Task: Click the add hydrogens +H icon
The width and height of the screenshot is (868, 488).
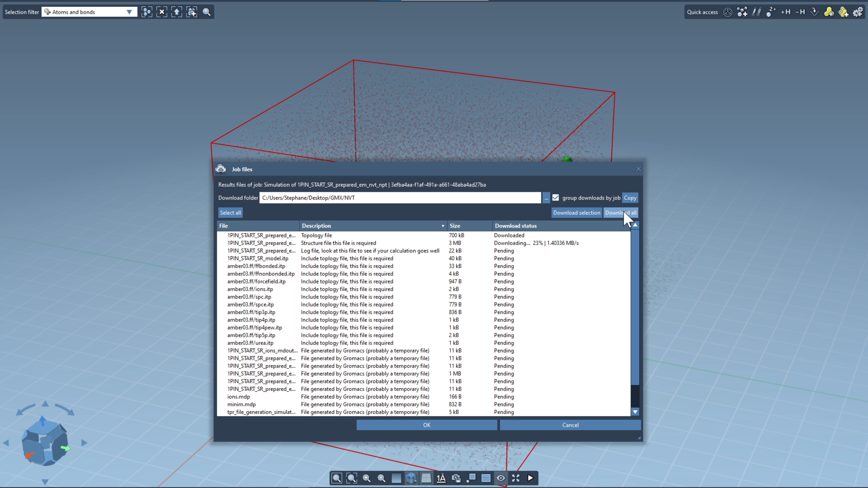Action: point(785,12)
